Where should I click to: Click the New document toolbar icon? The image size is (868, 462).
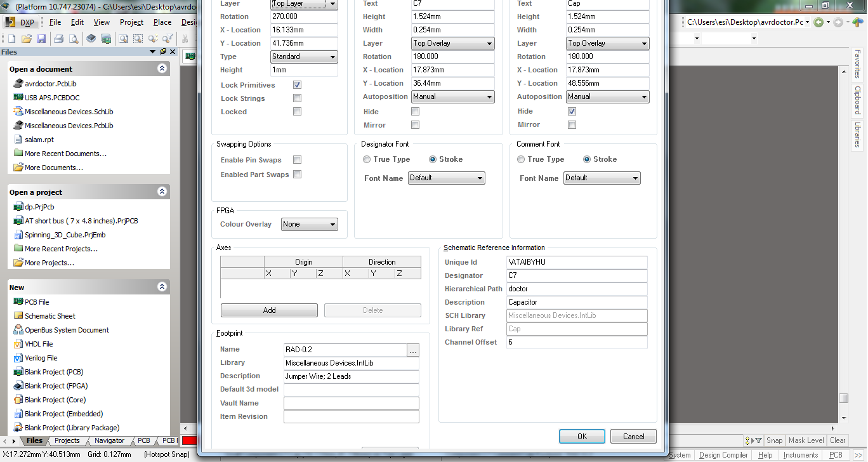(11, 39)
